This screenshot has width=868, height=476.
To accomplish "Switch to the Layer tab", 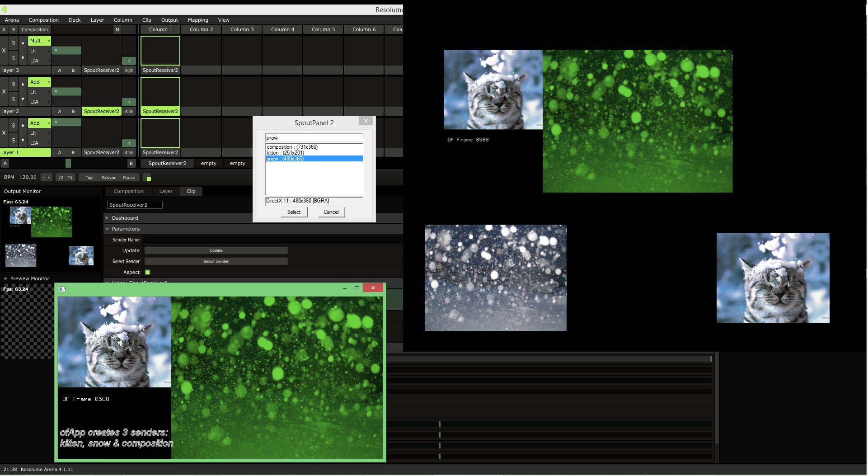I will pyautogui.click(x=166, y=191).
